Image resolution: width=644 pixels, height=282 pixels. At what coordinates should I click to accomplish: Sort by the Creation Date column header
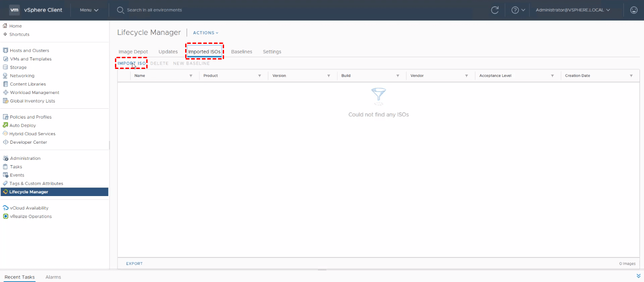pyautogui.click(x=577, y=76)
